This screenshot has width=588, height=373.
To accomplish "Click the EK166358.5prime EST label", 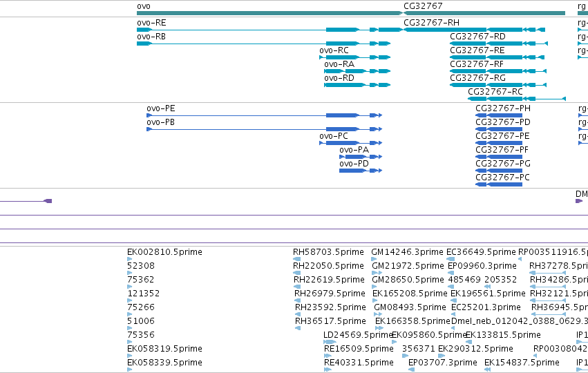I will pyautogui.click(x=412, y=322).
